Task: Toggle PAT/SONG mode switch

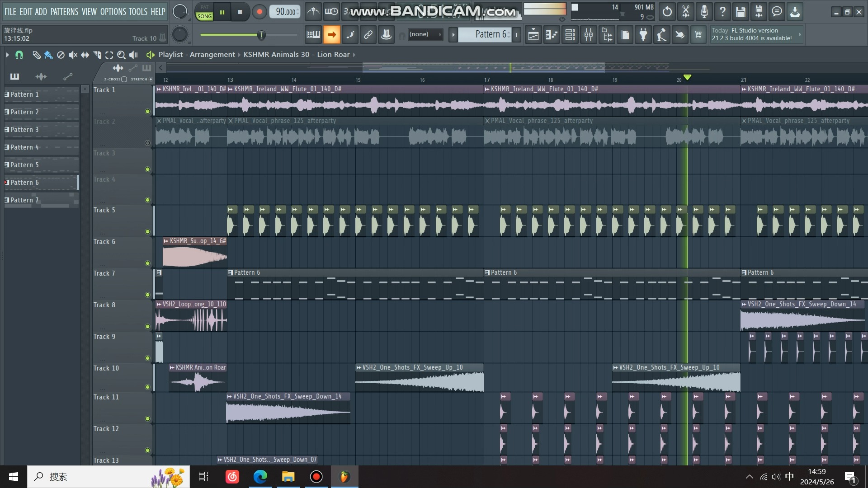Action: pos(204,12)
